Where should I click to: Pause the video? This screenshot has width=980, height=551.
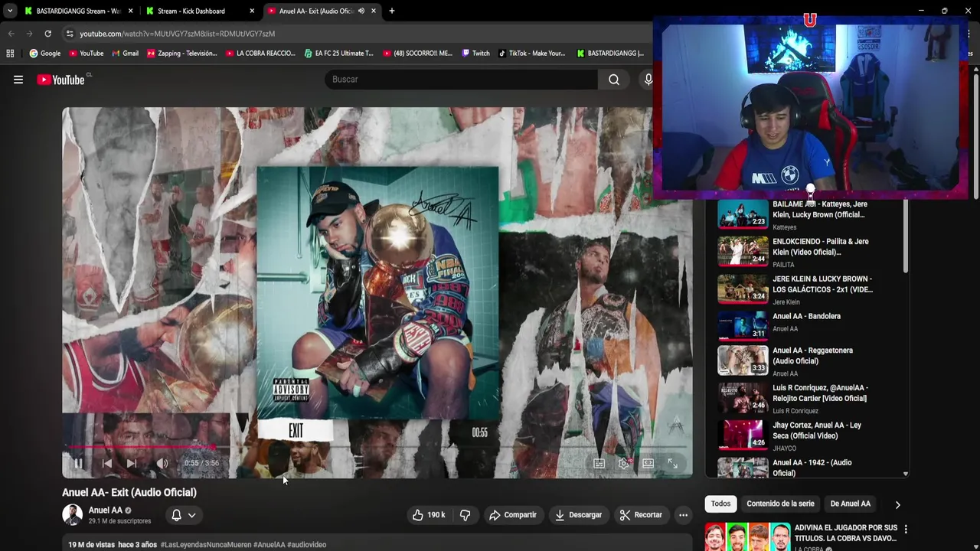(78, 463)
